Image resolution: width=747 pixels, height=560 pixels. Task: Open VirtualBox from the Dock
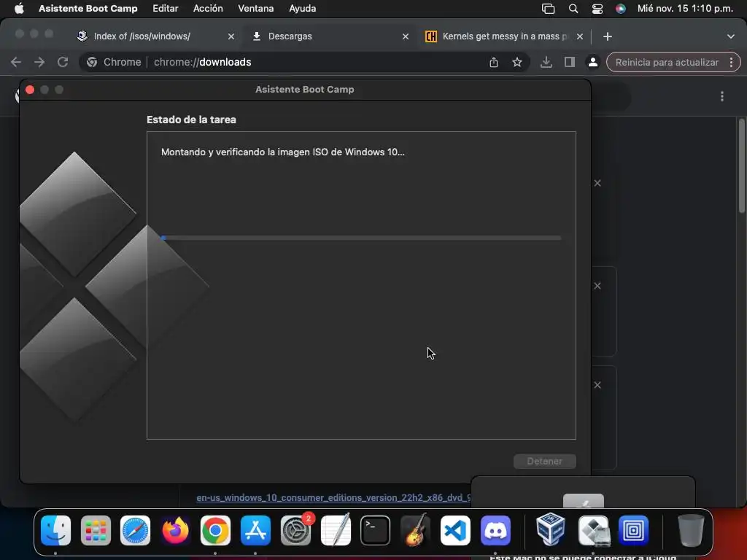pyautogui.click(x=551, y=531)
